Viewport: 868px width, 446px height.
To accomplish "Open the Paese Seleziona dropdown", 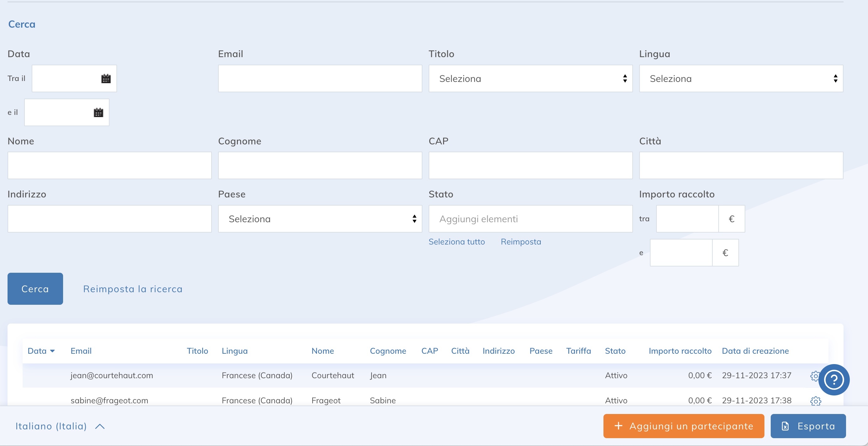I will coord(320,219).
